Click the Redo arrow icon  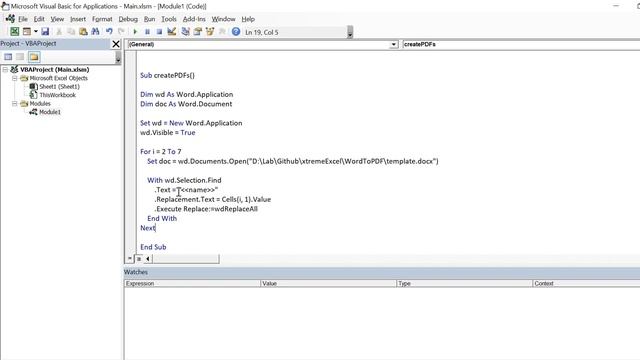tap(121, 31)
